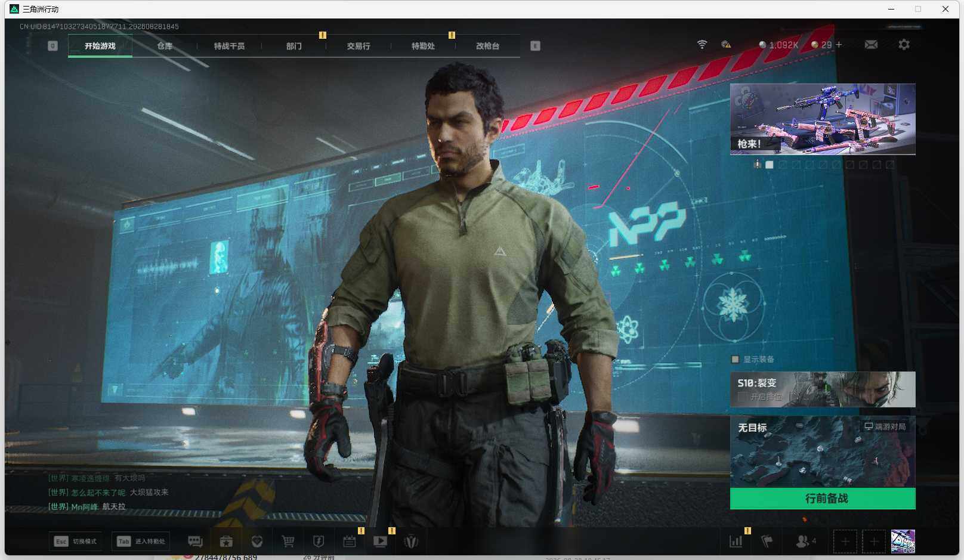Viewport: 964px width, 560px height.
Task: Switch to the 特勤处 tab
Action: coord(423,46)
